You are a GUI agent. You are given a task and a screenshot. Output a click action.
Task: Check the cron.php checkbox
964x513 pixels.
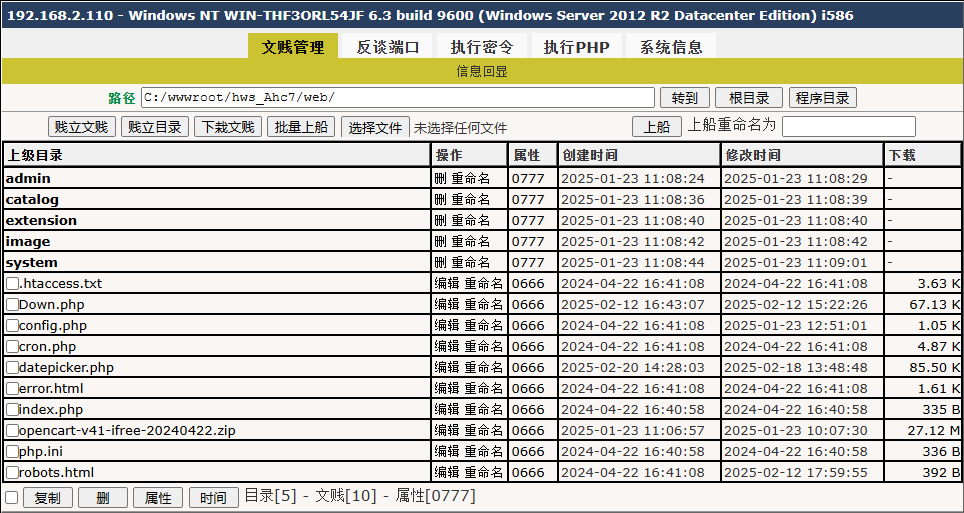[x=12, y=346]
